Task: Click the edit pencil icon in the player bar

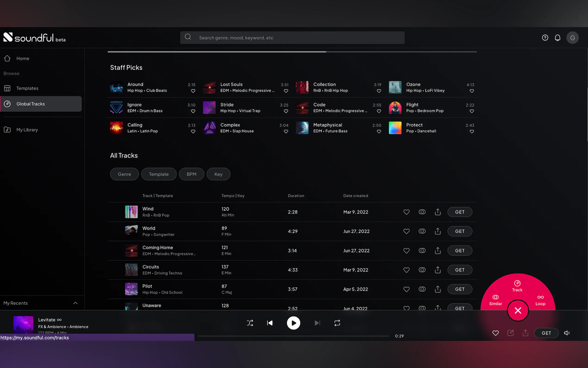Action: tap(510, 333)
